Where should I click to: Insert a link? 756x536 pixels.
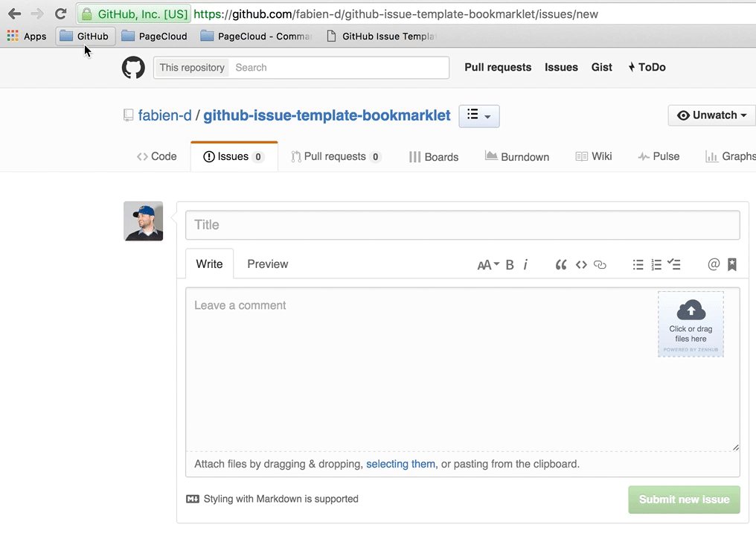click(x=600, y=265)
